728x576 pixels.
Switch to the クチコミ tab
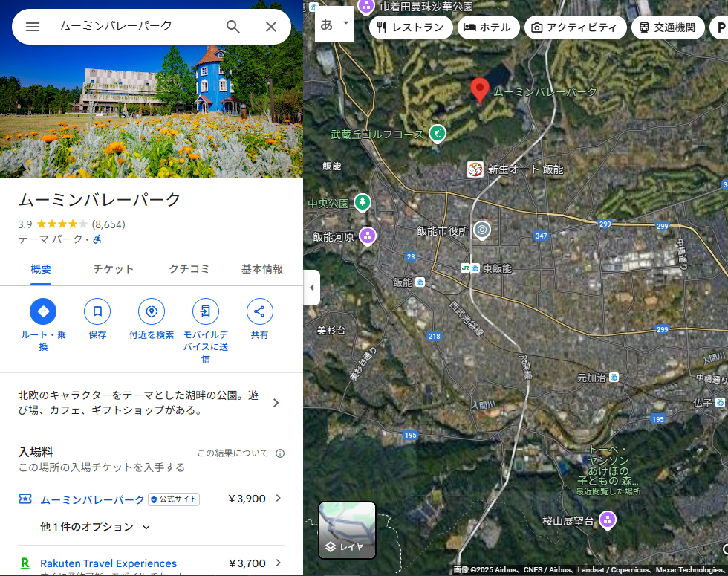pyautogui.click(x=189, y=269)
